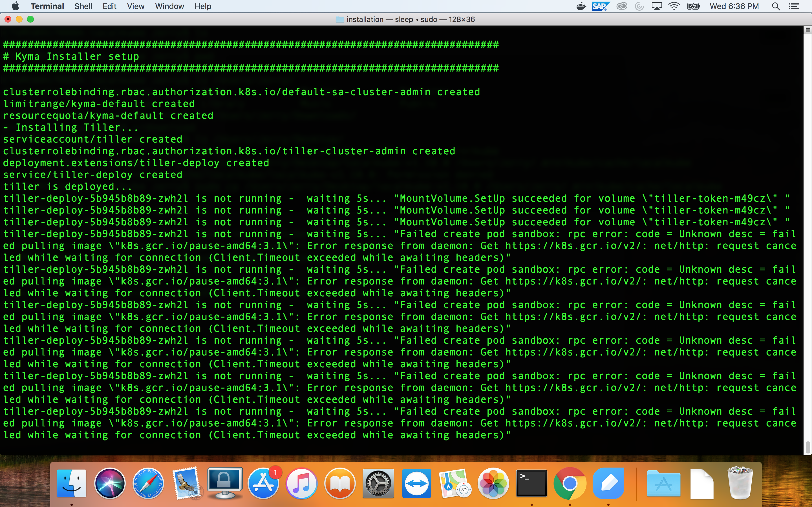
Task: Open Creative Cloud status icon
Action: 622,6
